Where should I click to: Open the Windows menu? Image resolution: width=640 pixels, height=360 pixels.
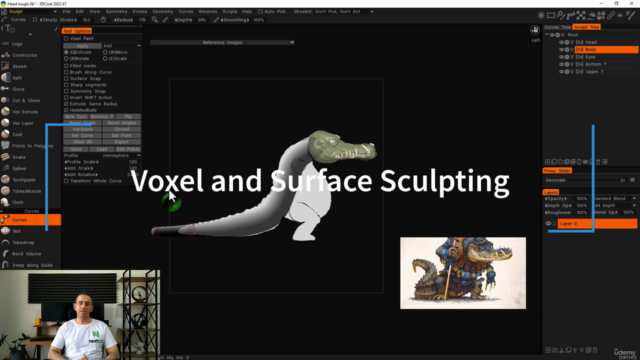point(208,12)
